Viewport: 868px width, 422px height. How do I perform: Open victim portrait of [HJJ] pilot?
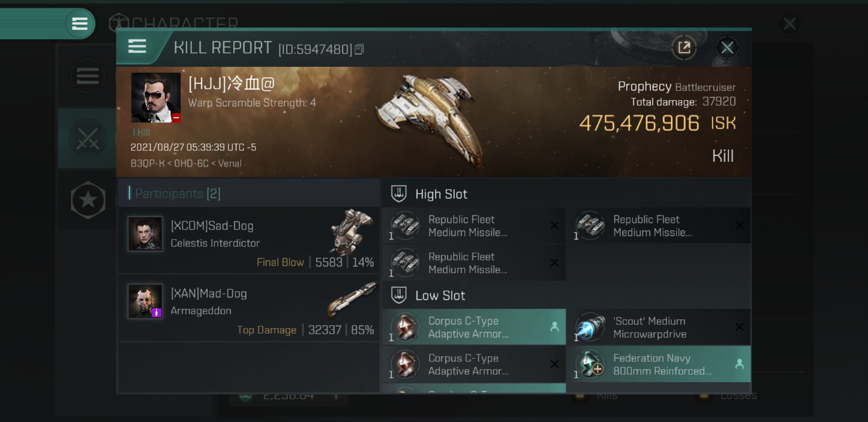click(156, 97)
